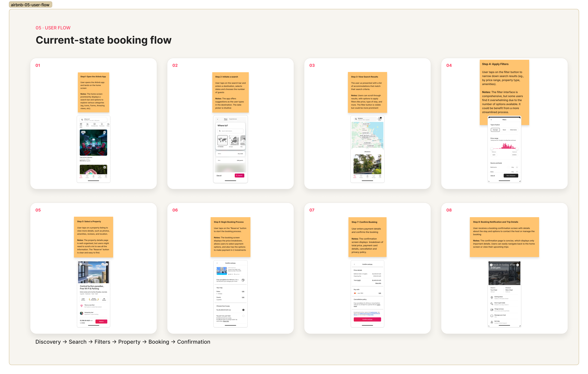Switch to the Experiences tab
The height and width of the screenshot is (374, 588).
(233, 119)
